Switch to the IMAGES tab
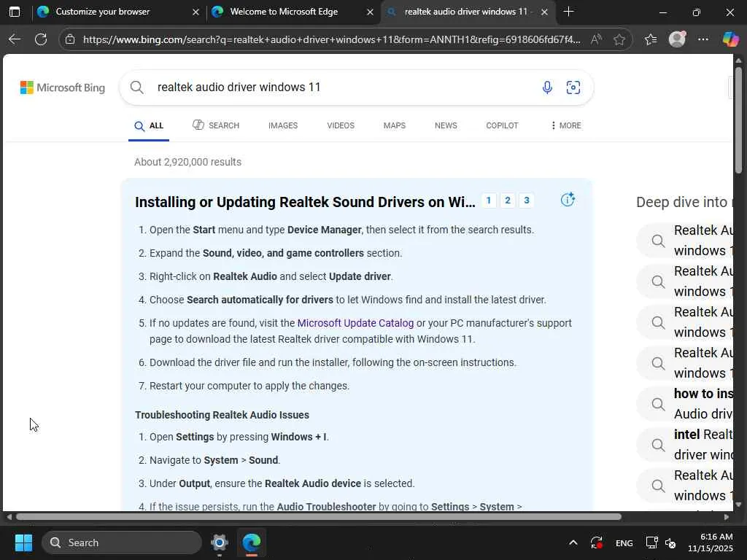747x560 pixels. click(x=283, y=125)
